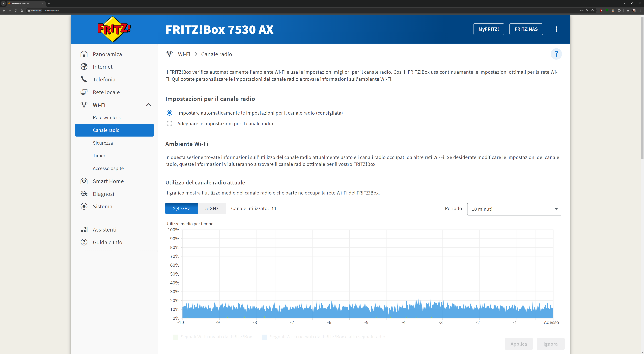Click the FRITZ! logo icon
Screen dimensions: 644x354
(114, 29)
